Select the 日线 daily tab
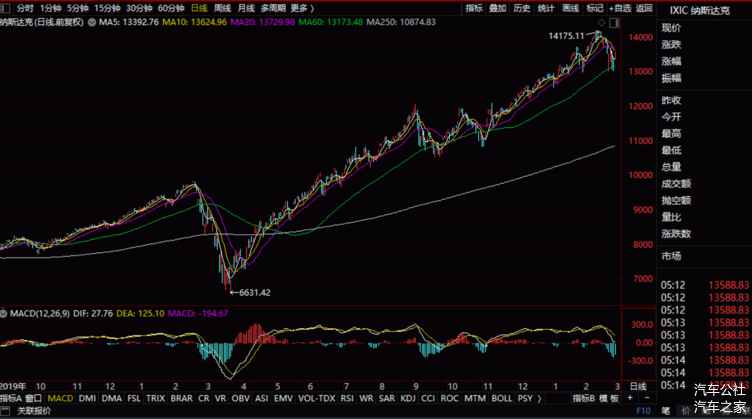The image size is (752, 419). 199,8
